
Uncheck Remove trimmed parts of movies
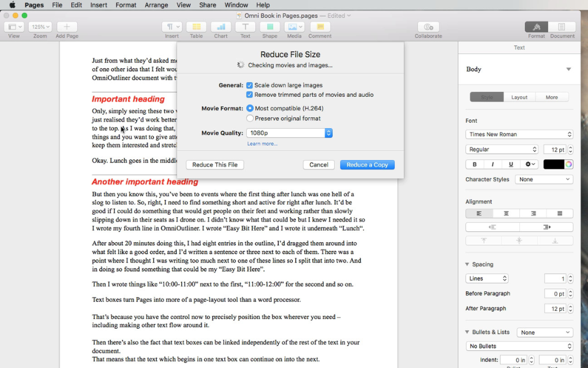[x=249, y=94]
